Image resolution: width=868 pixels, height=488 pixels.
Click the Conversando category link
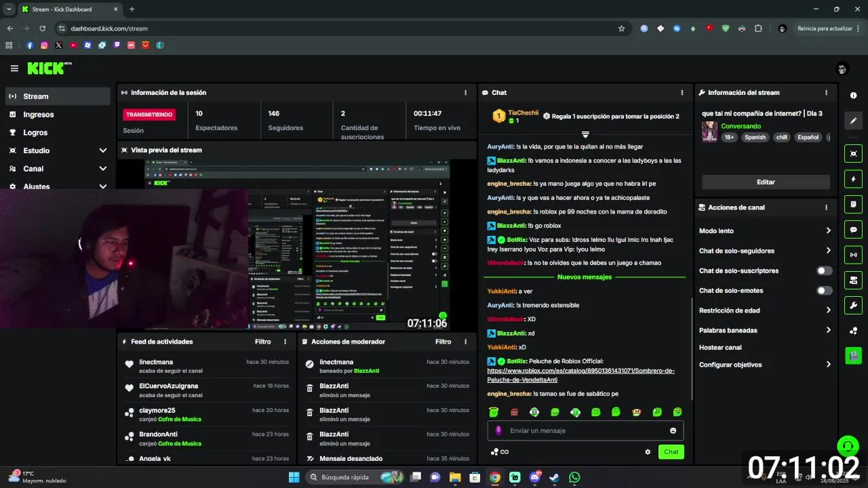pos(741,126)
